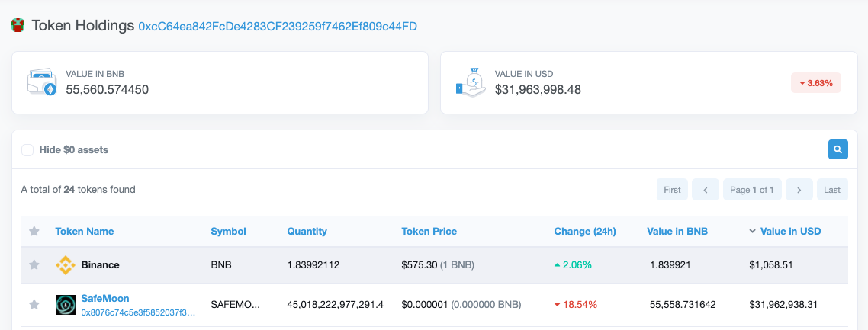Screen dimensions: 868x330
Task: Click the BNB wallet value icon
Action: click(43, 82)
